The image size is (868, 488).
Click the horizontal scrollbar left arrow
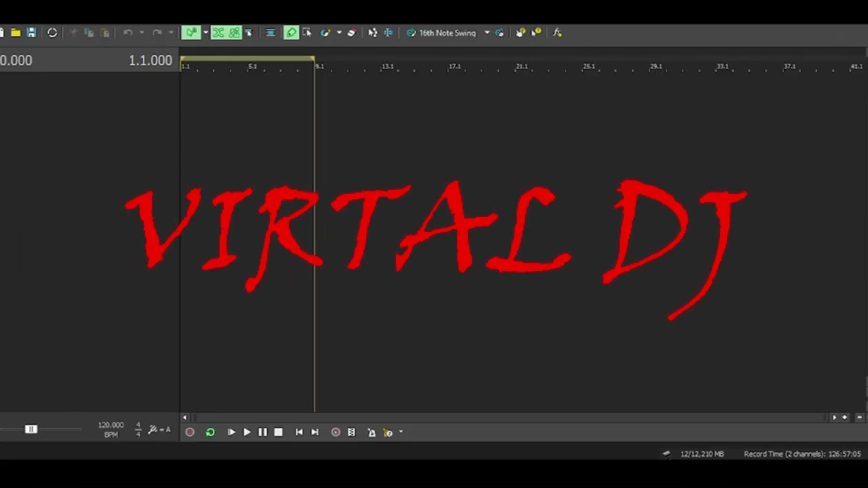coord(185,418)
